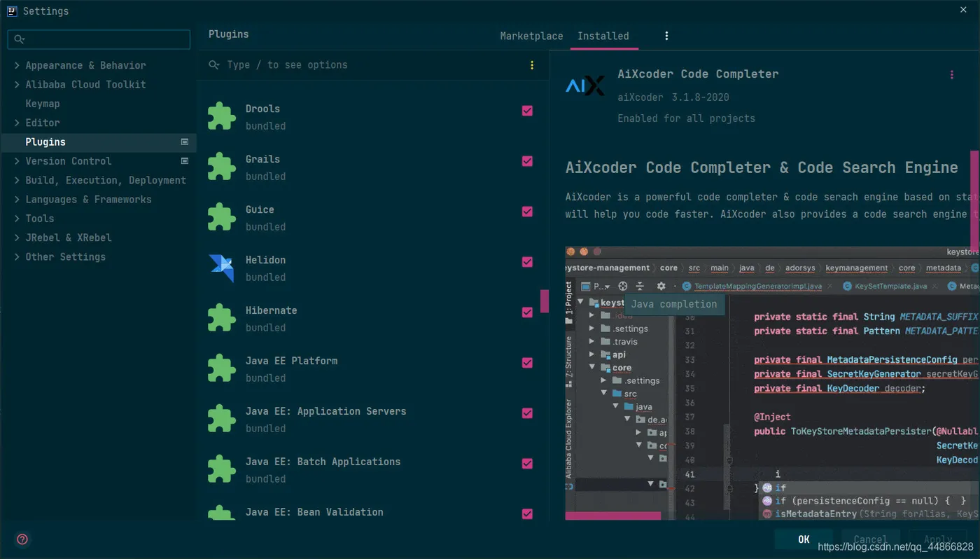The image size is (980, 559).
Task: Switch to the Installed tab
Action: [x=603, y=36]
